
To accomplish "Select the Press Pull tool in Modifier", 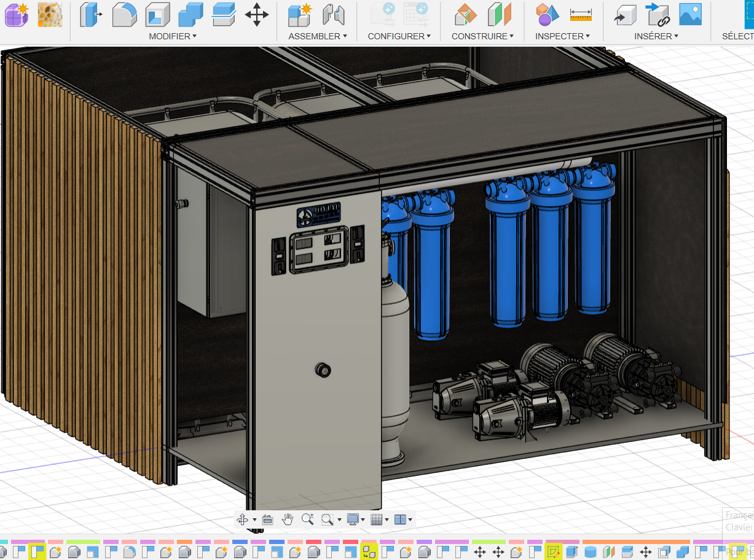I will pyautogui.click(x=91, y=14).
